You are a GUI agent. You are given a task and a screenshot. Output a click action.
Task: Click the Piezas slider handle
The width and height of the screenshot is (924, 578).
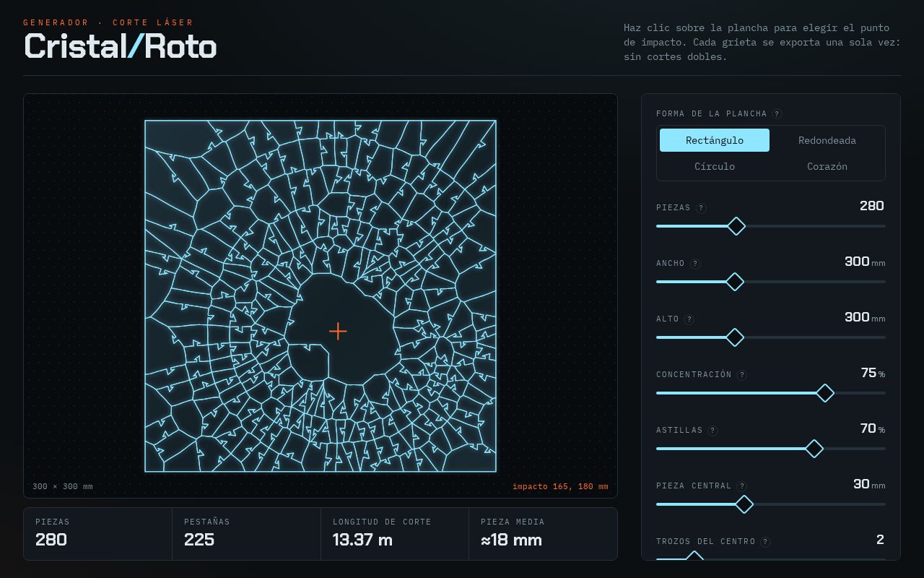point(736,226)
